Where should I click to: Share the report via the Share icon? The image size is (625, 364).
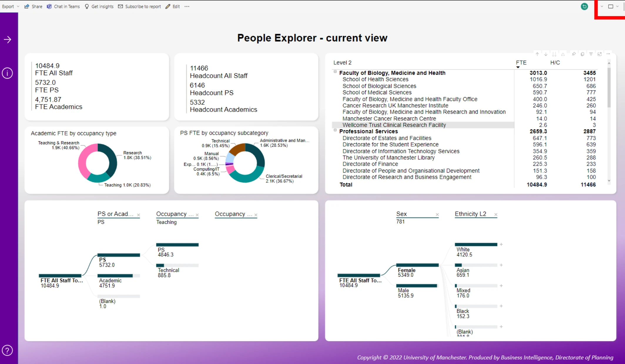click(x=33, y=6)
